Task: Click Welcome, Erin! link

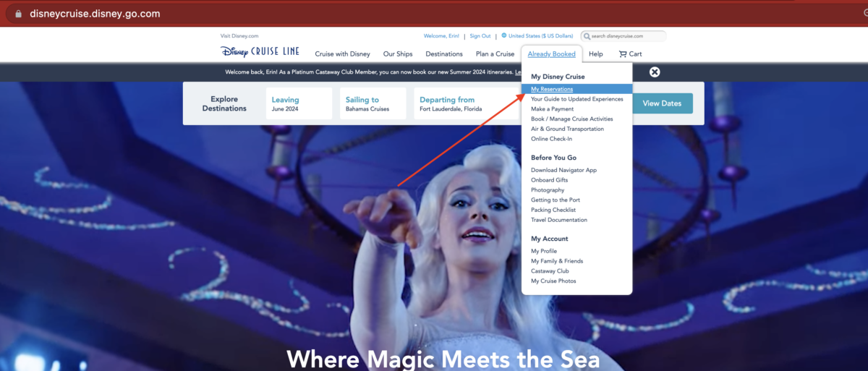Action: [441, 36]
